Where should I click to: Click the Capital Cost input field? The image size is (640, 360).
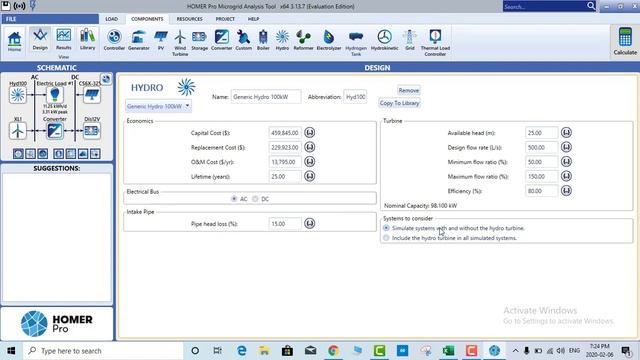[285, 133]
